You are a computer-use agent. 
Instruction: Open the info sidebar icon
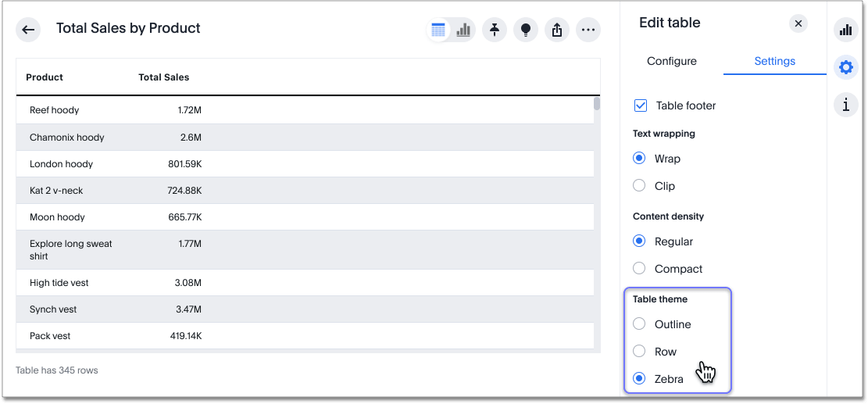(845, 104)
